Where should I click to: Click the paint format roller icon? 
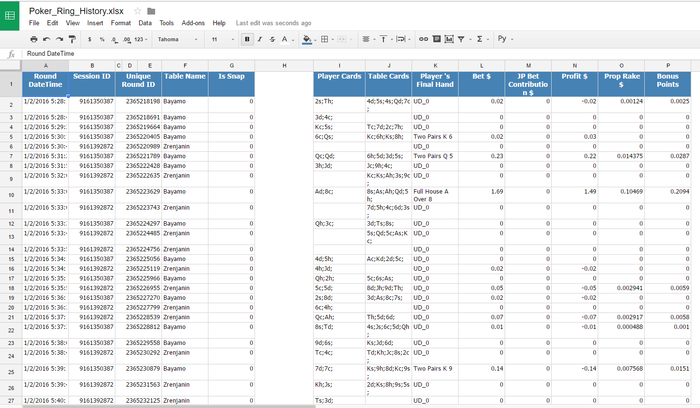(73, 39)
